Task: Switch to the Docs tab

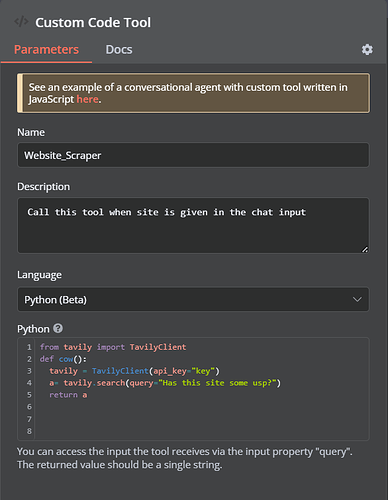Action: (x=119, y=50)
